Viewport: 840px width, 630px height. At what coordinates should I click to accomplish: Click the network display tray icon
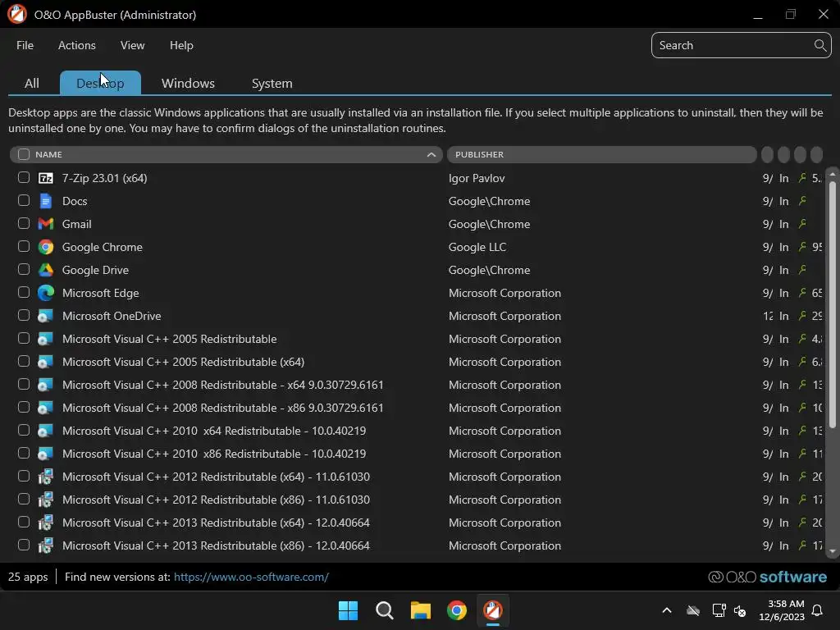coord(719,610)
